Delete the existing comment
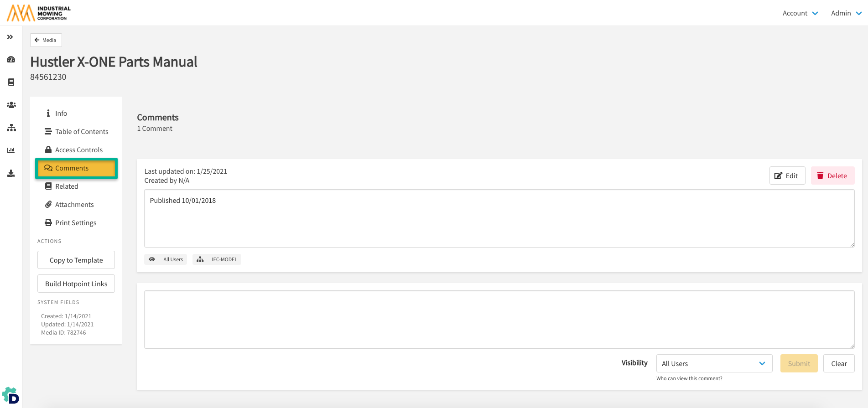The image size is (868, 408). [832, 176]
